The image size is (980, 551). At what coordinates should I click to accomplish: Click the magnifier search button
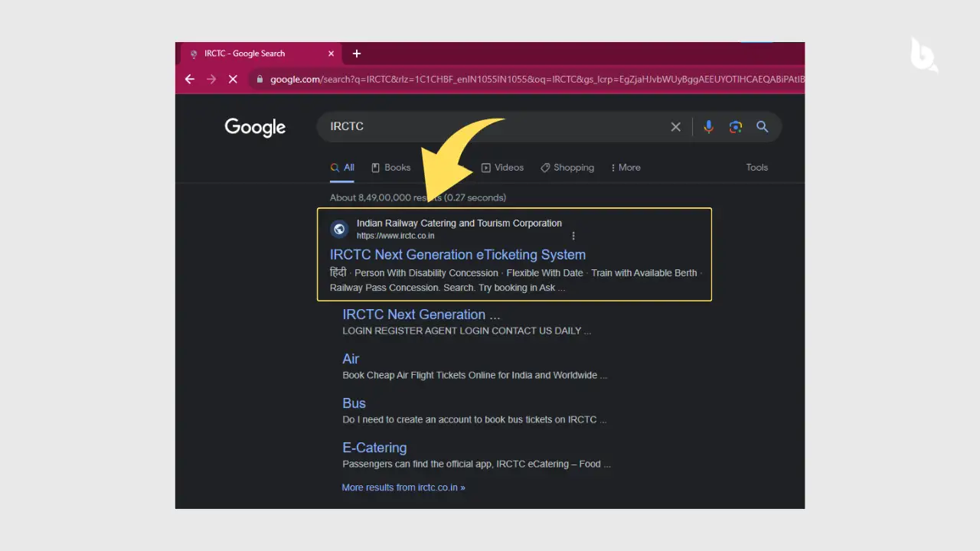click(x=762, y=127)
